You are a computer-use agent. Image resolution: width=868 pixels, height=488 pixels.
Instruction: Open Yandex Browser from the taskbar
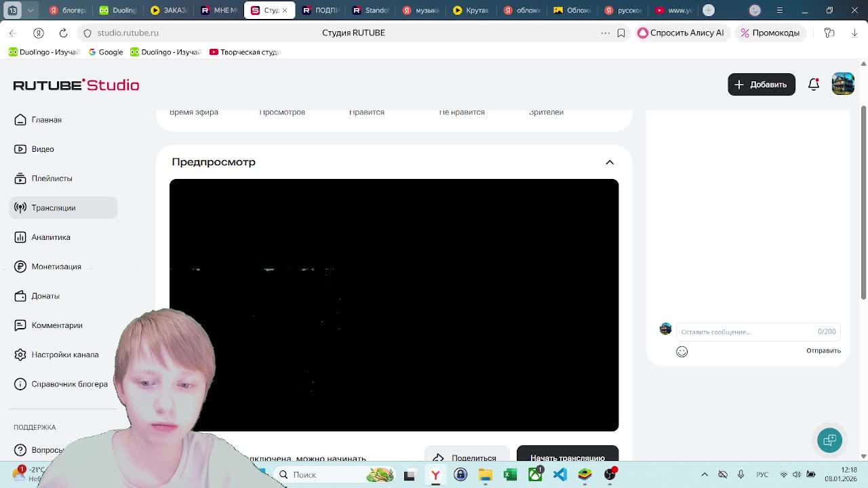[435, 475]
